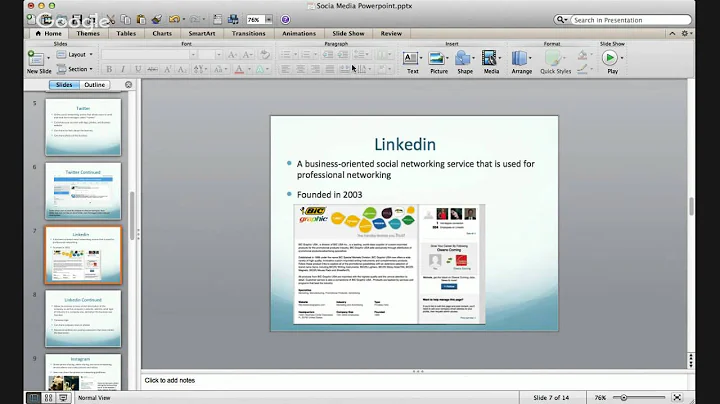The width and height of the screenshot is (720, 404).
Task: Click the ribbon settings gear icon
Action: point(684,34)
